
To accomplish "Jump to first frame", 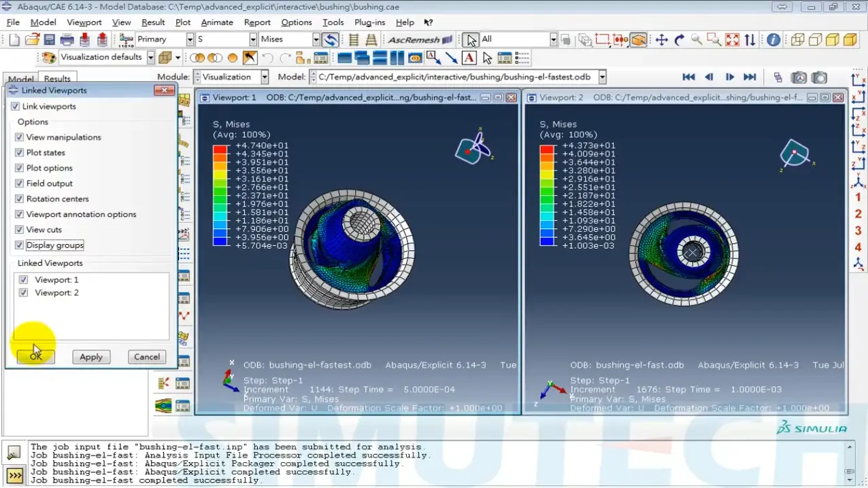I will pos(688,77).
